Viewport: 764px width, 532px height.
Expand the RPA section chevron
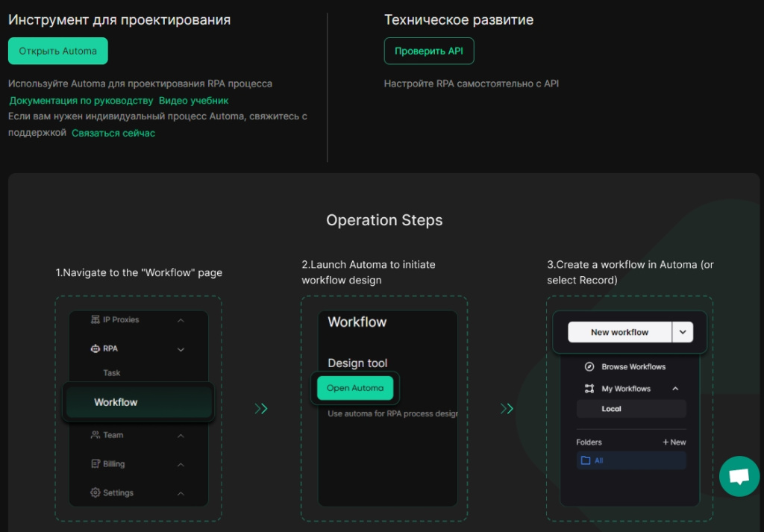click(x=181, y=349)
